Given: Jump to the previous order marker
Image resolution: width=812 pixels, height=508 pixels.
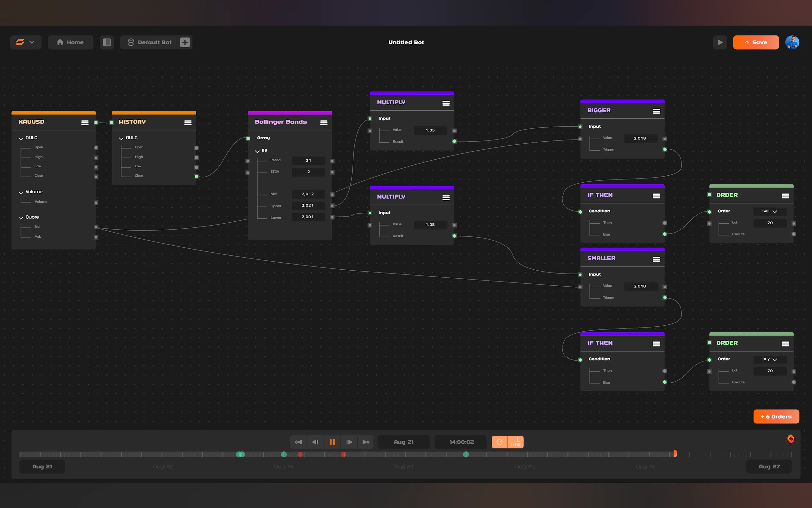Looking at the screenshot, I should pyautogui.click(x=298, y=442).
